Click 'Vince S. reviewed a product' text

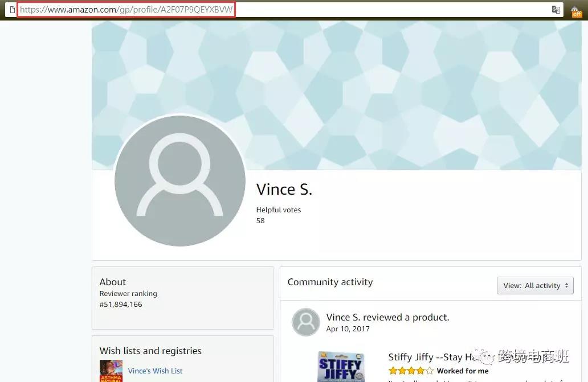387,317
